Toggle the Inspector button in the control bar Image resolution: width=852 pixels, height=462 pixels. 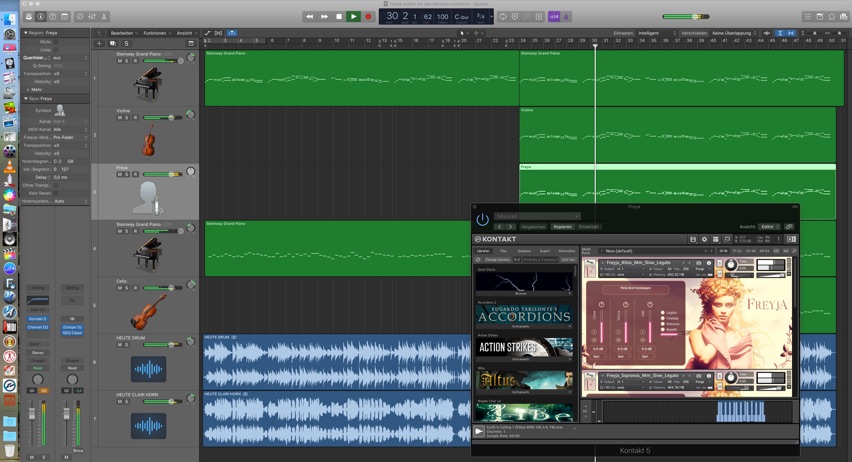41,17
